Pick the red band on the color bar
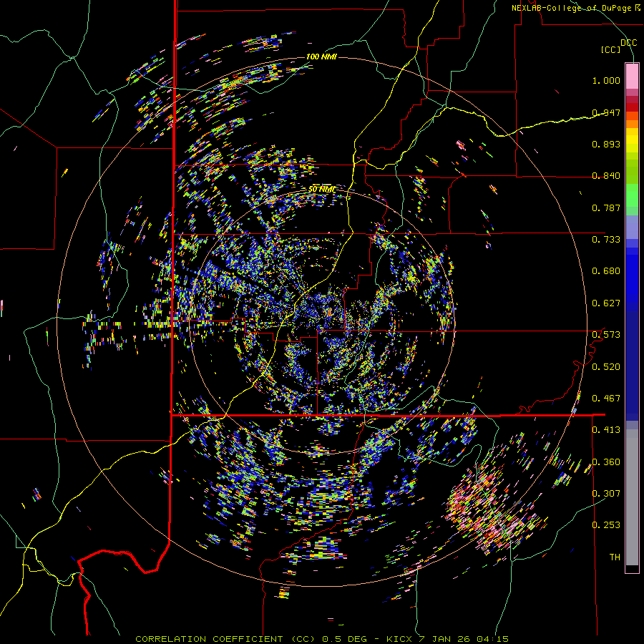The image size is (644, 644). pos(632,107)
